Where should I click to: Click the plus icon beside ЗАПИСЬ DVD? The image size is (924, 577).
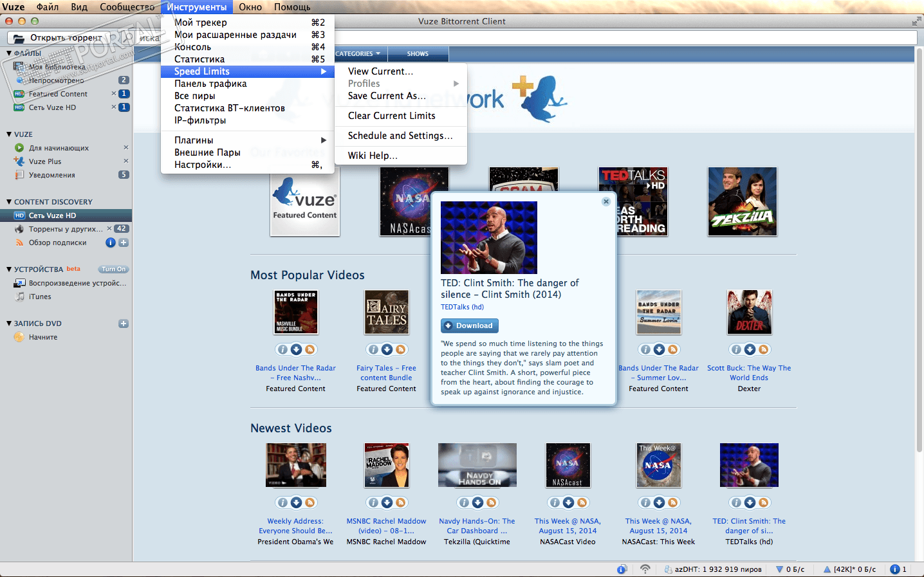pyautogui.click(x=124, y=324)
